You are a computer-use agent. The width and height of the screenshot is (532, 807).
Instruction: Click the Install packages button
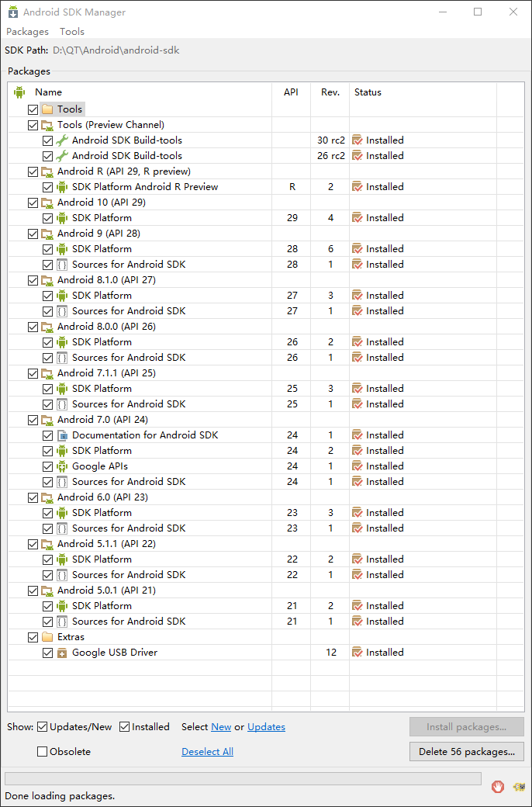(x=467, y=727)
